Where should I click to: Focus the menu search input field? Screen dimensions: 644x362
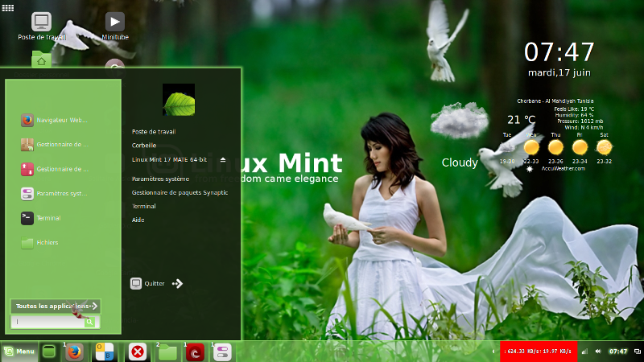tap(47, 323)
